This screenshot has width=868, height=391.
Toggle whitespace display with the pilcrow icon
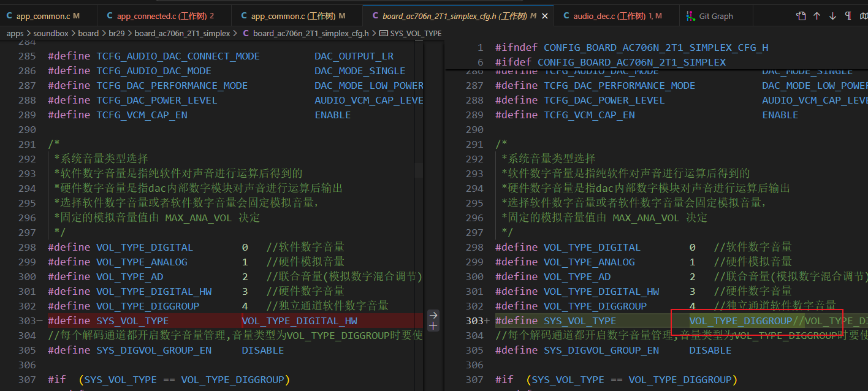tap(848, 16)
